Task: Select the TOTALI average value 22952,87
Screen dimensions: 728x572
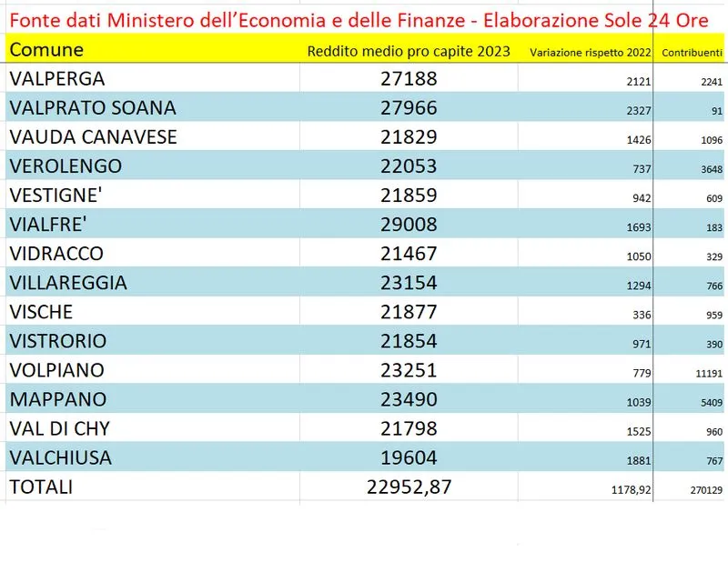Action: pyautogui.click(x=409, y=487)
